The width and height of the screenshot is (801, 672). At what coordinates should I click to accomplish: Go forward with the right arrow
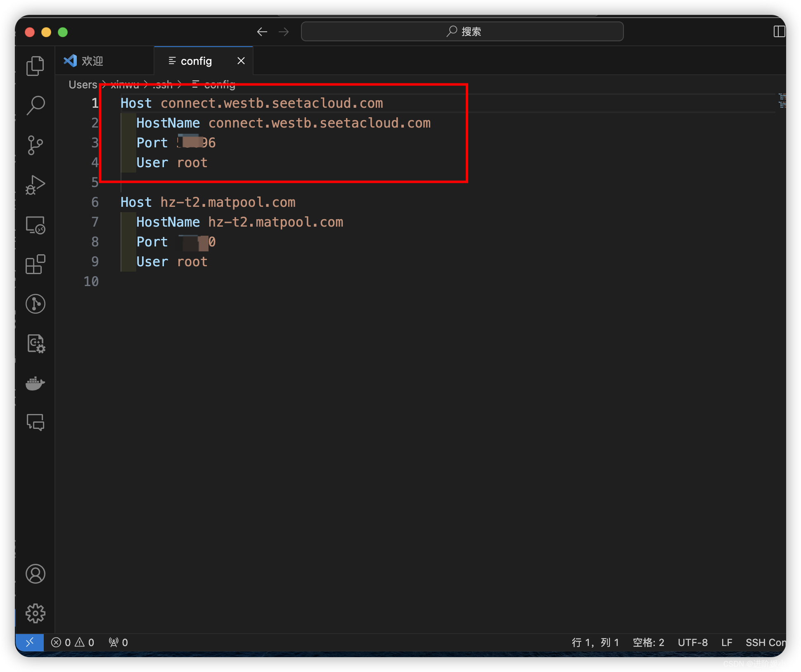pyautogui.click(x=284, y=32)
